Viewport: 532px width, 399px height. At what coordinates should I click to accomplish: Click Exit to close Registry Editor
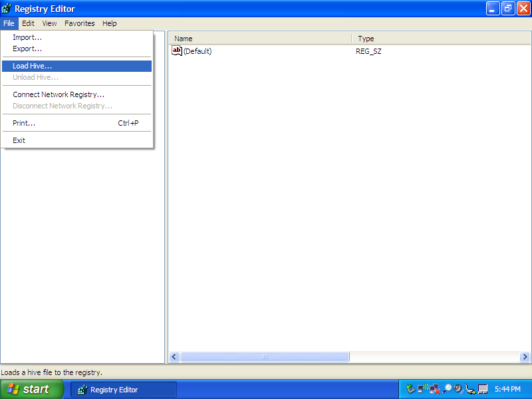click(76, 140)
